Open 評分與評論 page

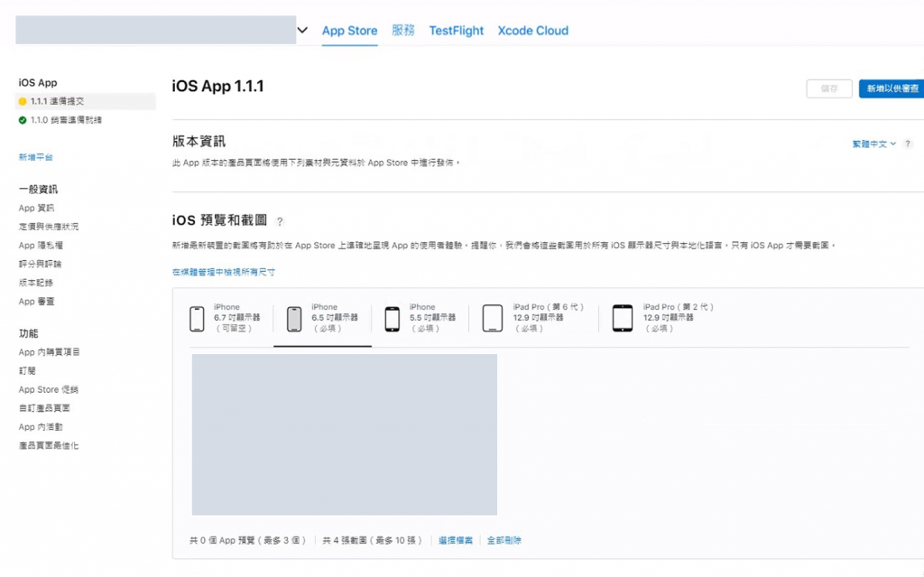[40, 264]
